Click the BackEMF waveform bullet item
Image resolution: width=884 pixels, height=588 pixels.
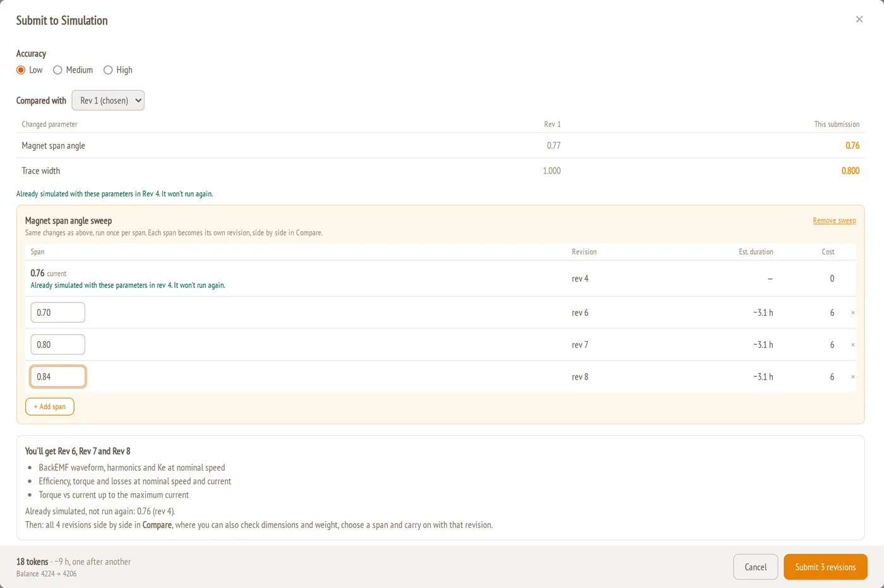click(x=131, y=467)
